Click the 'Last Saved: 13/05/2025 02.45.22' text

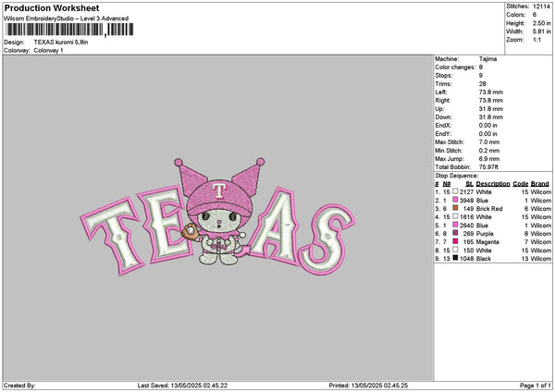(x=182, y=386)
